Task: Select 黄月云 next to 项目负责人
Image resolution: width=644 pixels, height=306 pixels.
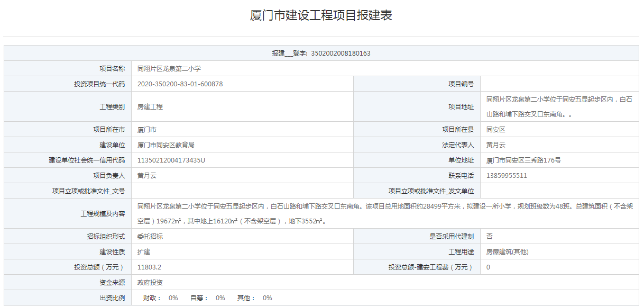Action: [147, 176]
